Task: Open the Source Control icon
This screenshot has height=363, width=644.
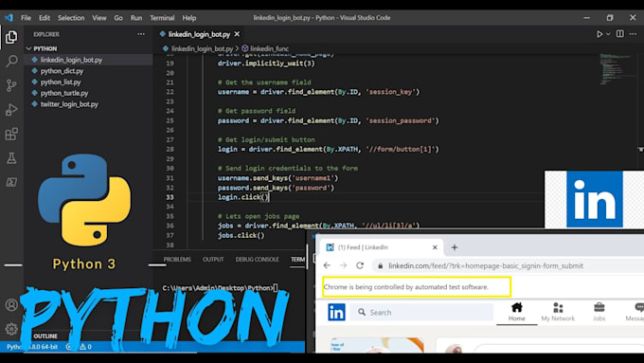Action: 11,85
